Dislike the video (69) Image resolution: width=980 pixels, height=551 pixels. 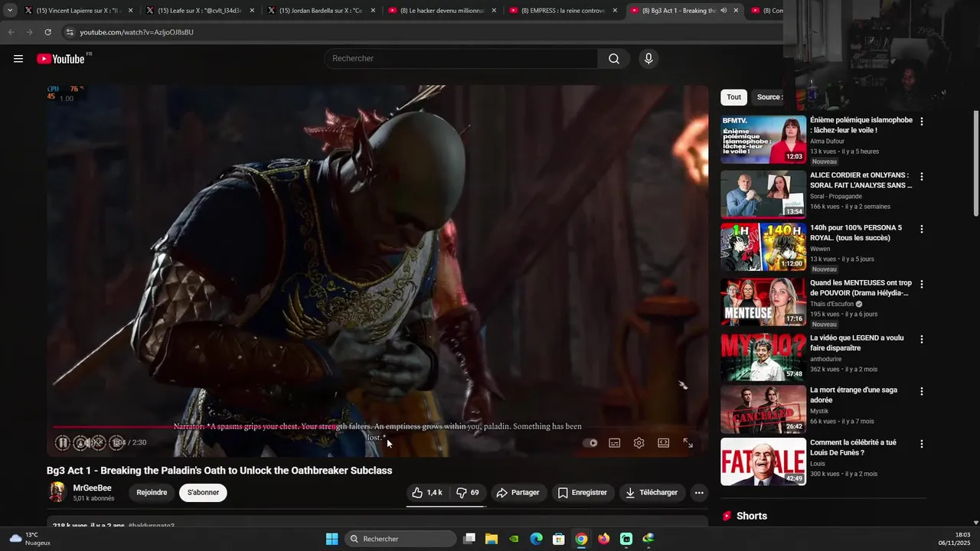(468, 493)
